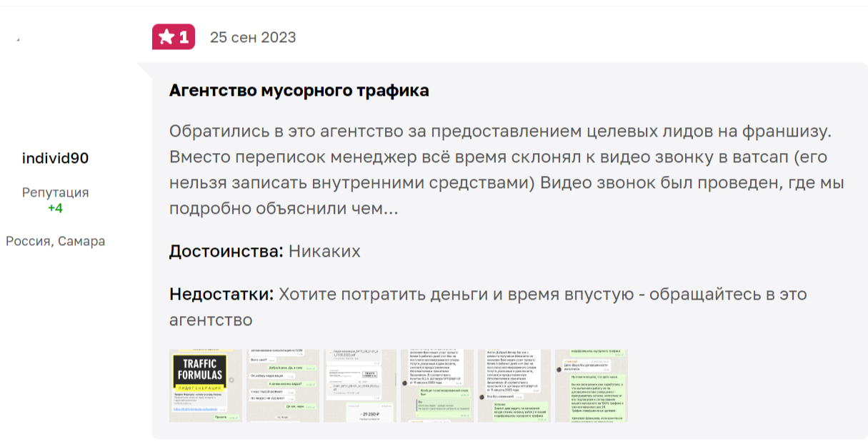Image resolution: width=868 pixels, height=442 pixels.
Task: Click the Недостатки label
Action: tap(221, 295)
